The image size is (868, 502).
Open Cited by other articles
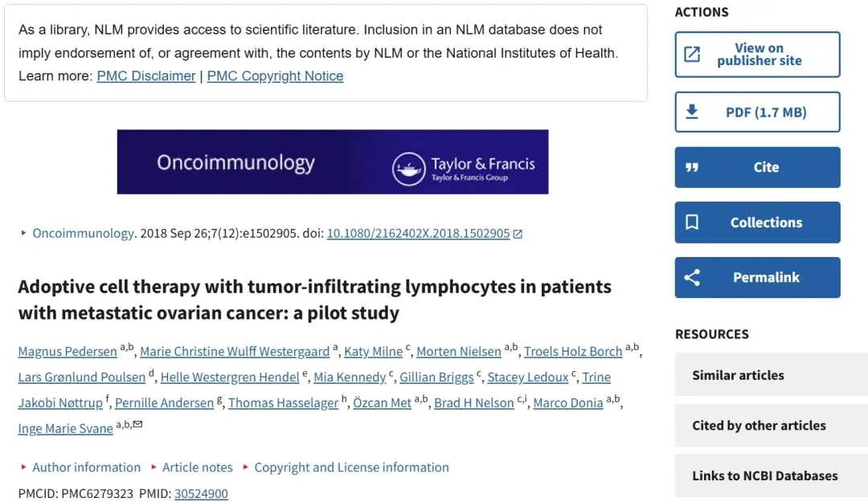(771, 425)
